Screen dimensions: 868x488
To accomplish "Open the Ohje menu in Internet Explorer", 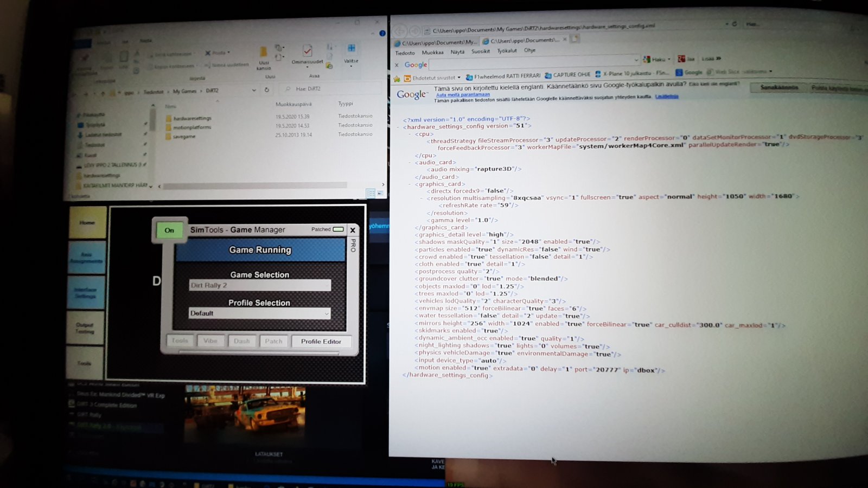I will click(x=529, y=50).
